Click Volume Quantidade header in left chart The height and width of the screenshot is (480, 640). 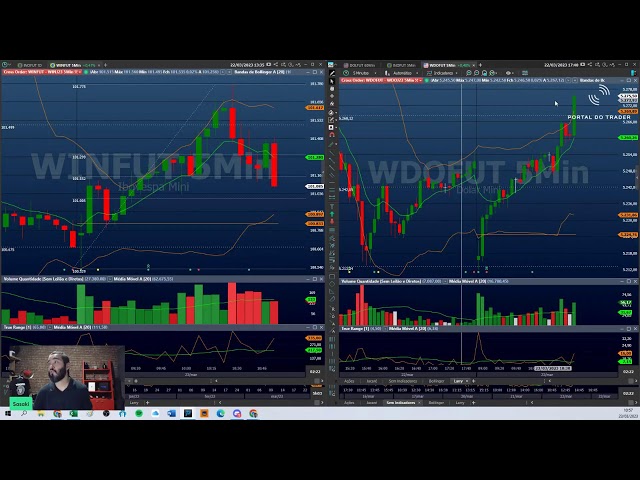coord(55,279)
